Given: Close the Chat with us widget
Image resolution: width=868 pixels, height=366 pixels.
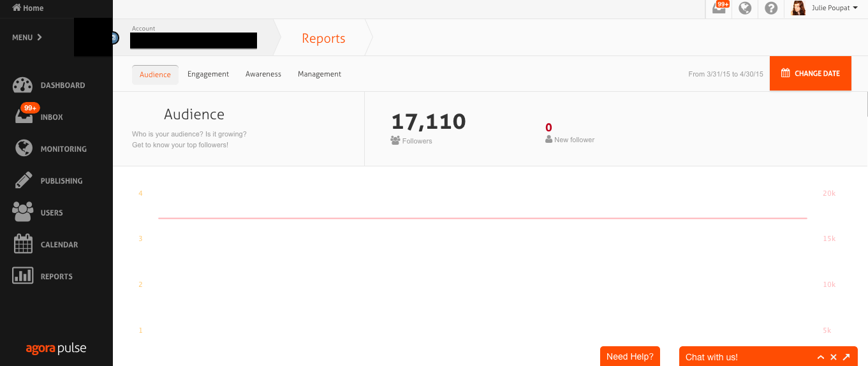Looking at the screenshot, I should 834,357.
